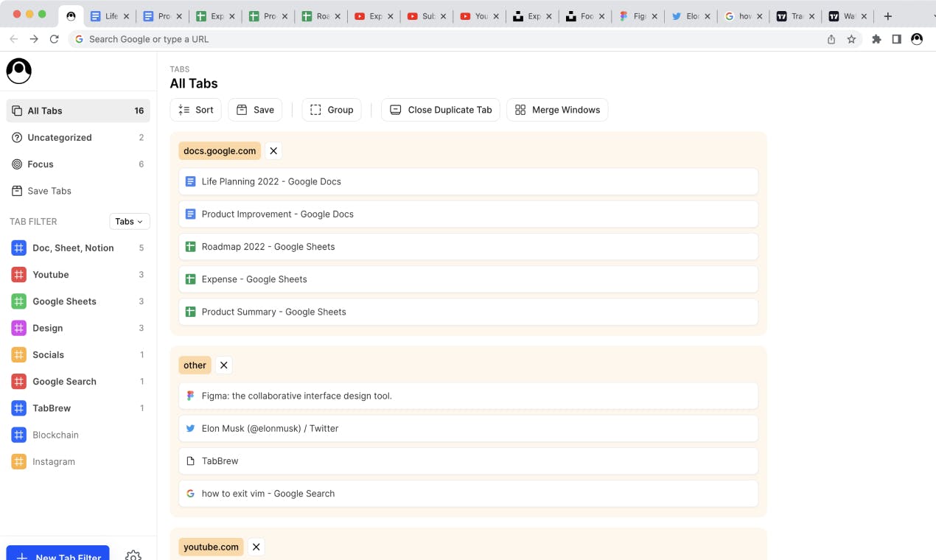The height and width of the screenshot is (560, 936).
Task: Open Life Planning 2022 - Google Docs row
Action: coord(468,181)
